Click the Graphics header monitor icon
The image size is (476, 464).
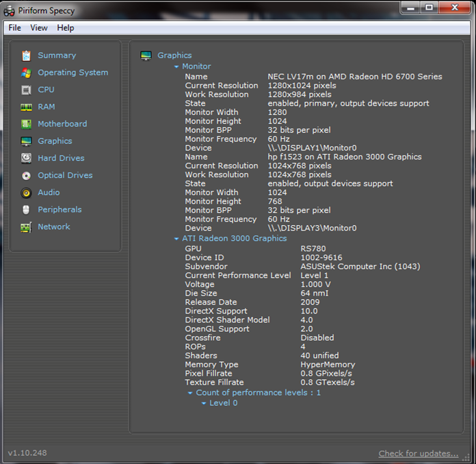146,55
